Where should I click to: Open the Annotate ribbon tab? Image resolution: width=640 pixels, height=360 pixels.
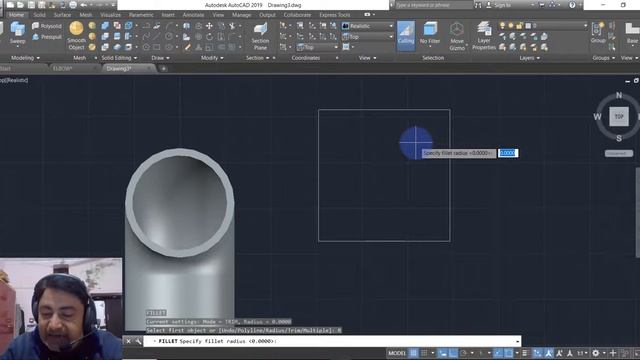pos(193,15)
